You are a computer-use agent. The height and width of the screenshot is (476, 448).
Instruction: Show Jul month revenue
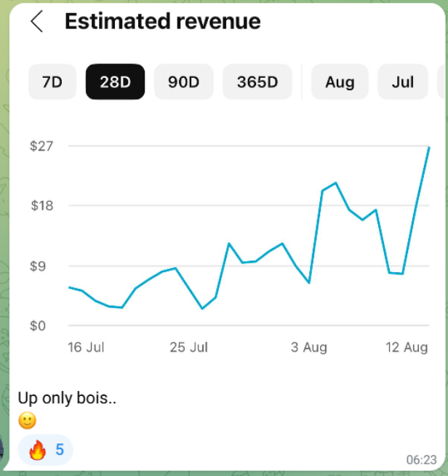[402, 82]
